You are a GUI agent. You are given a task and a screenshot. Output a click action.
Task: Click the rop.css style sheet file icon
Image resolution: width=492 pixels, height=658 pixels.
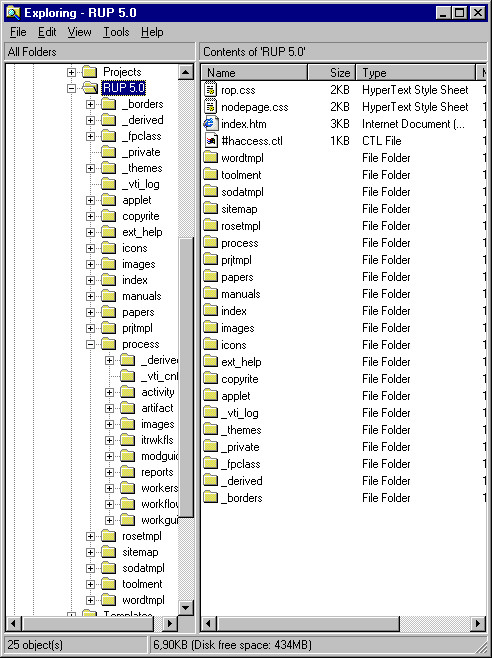pos(211,89)
